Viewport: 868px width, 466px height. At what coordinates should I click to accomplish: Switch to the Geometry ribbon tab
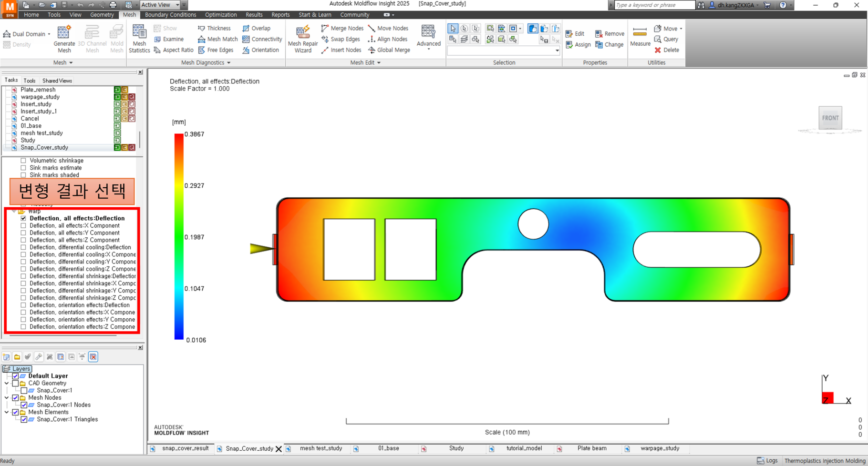pyautogui.click(x=102, y=15)
